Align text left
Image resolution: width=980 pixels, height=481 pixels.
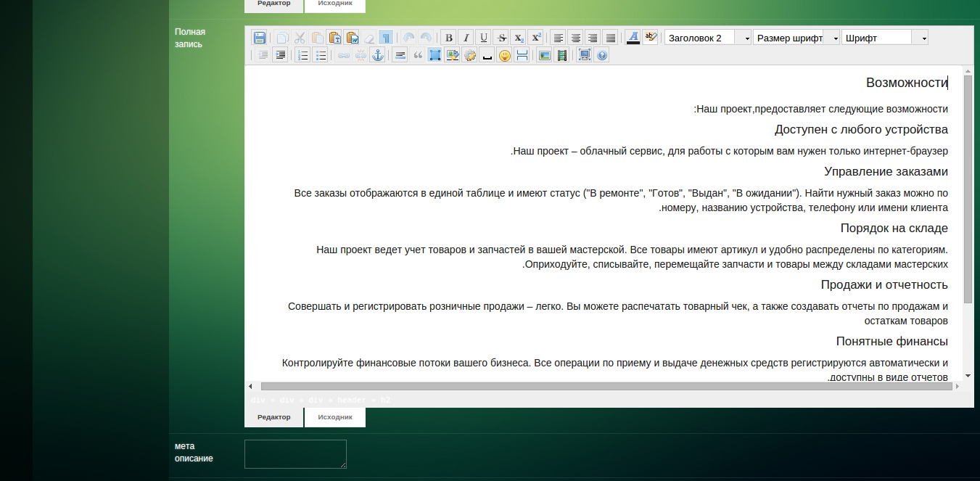(x=559, y=38)
